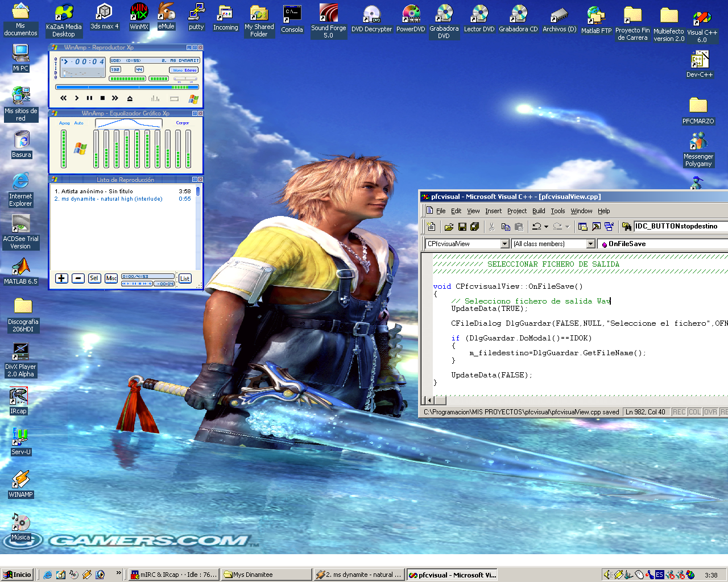This screenshot has height=582, width=728.
Task: Select track 2 ms dynamite - natural high
Action: [x=122, y=199]
